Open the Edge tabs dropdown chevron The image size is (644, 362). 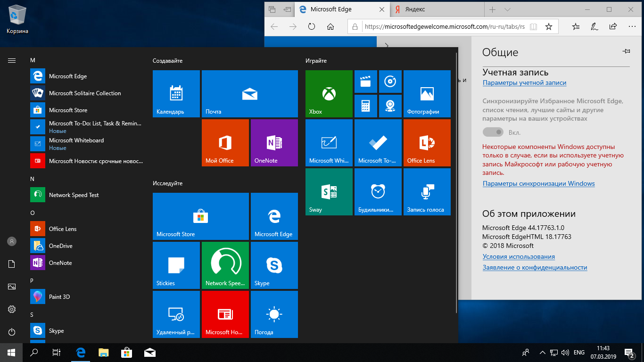point(507,9)
